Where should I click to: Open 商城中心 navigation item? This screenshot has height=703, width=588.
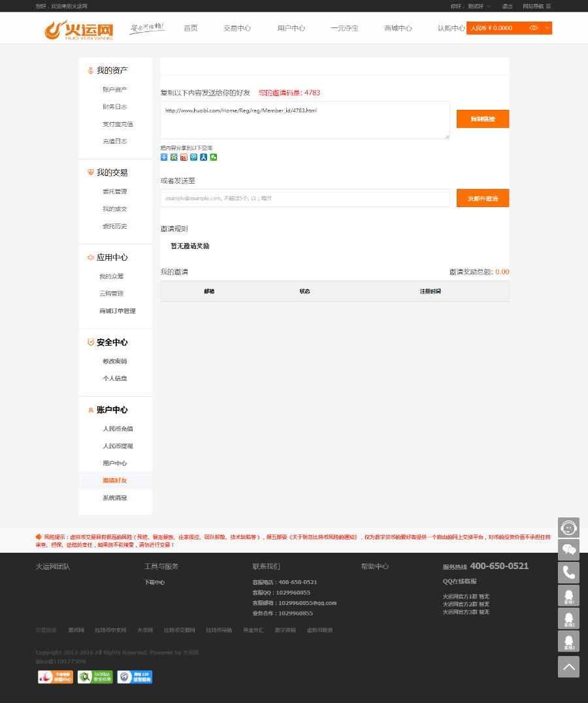click(398, 28)
